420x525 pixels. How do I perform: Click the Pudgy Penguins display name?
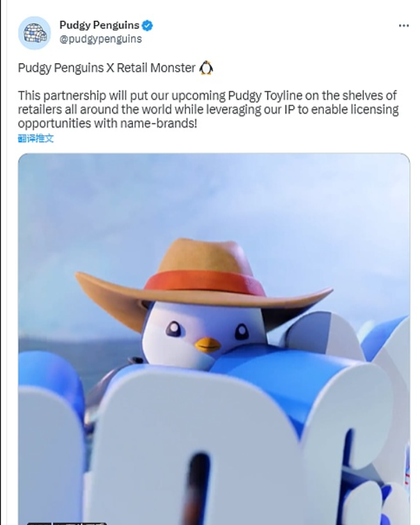point(99,25)
